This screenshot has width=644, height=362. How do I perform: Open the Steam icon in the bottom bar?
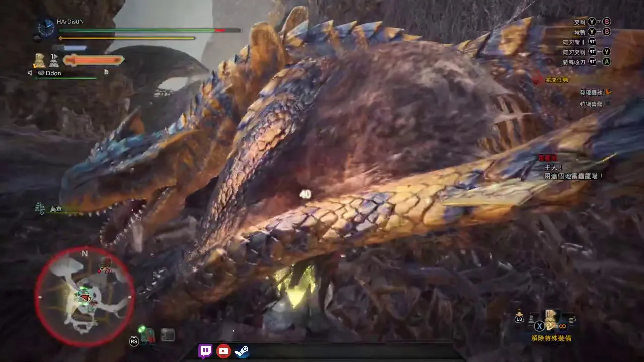point(242,351)
